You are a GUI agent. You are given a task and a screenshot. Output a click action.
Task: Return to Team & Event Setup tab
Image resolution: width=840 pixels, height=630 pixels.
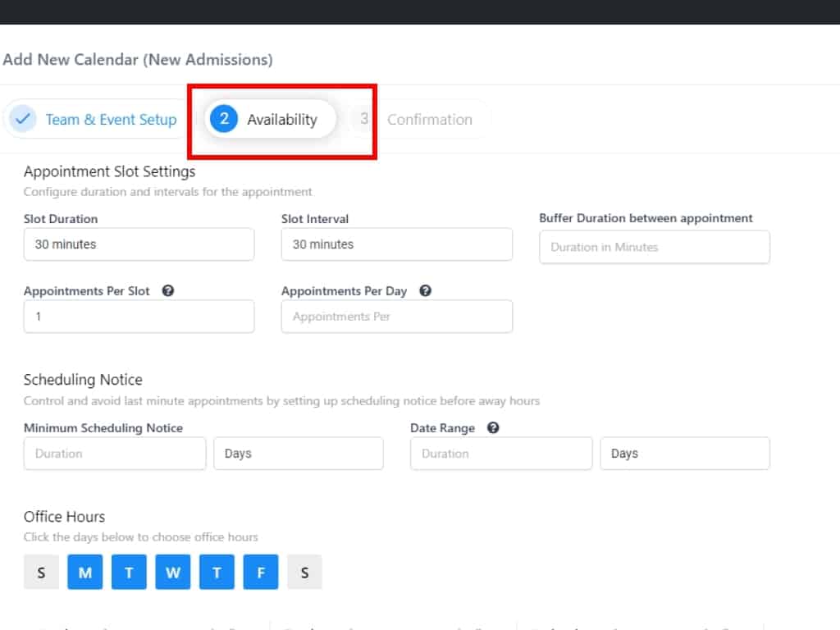coord(111,120)
